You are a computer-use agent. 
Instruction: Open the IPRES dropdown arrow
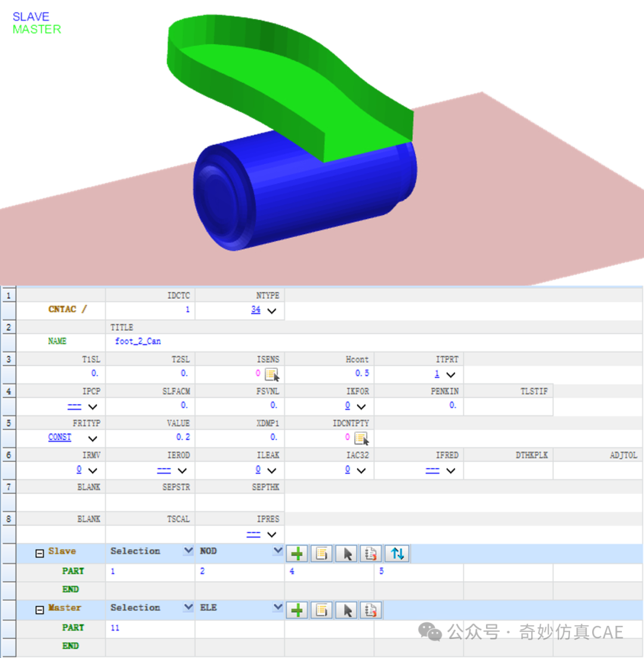(x=272, y=534)
